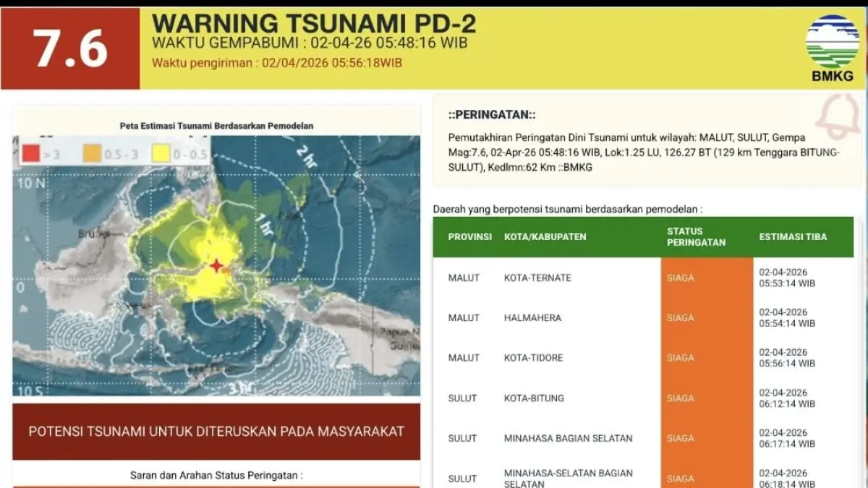Image resolution: width=868 pixels, height=488 pixels.
Task: Click SIAGA status for KOTA-BITUNG
Action: pos(681,398)
